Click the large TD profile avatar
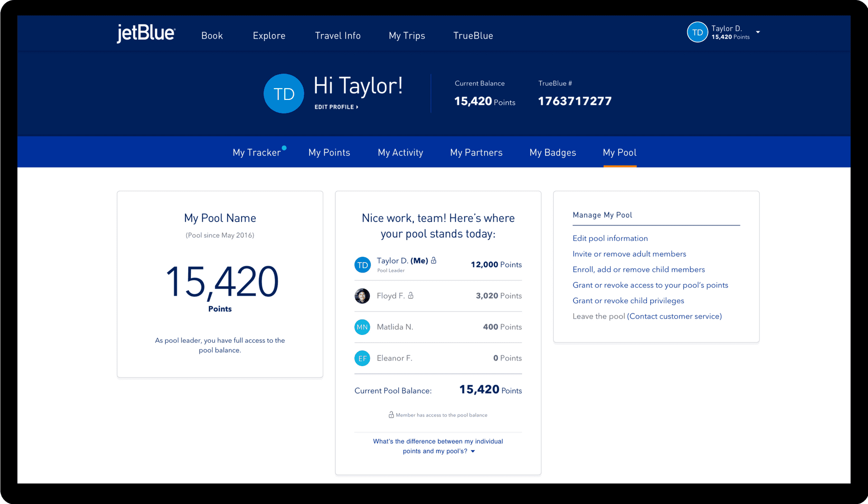This screenshot has width=868, height=504. pyautogui.click(x=283, y=94)
